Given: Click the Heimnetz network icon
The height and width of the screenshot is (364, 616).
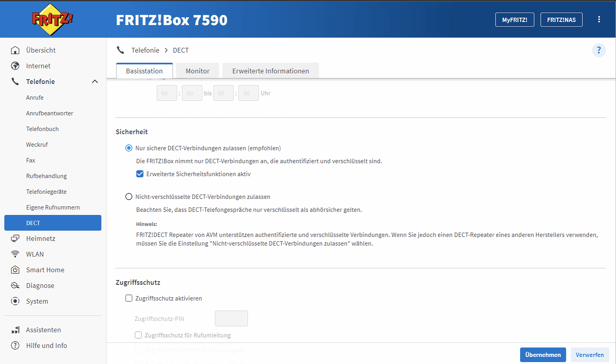Looking at the screenshot, I should [15, 238].
